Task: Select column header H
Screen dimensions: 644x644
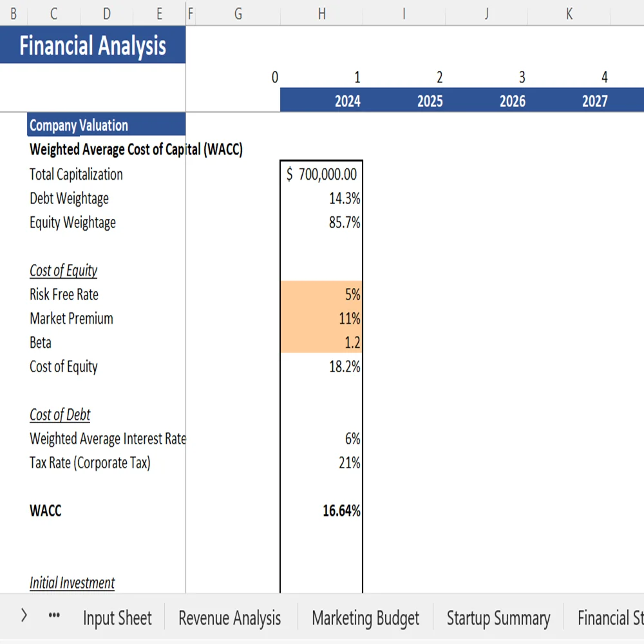Action: (322, 13)
